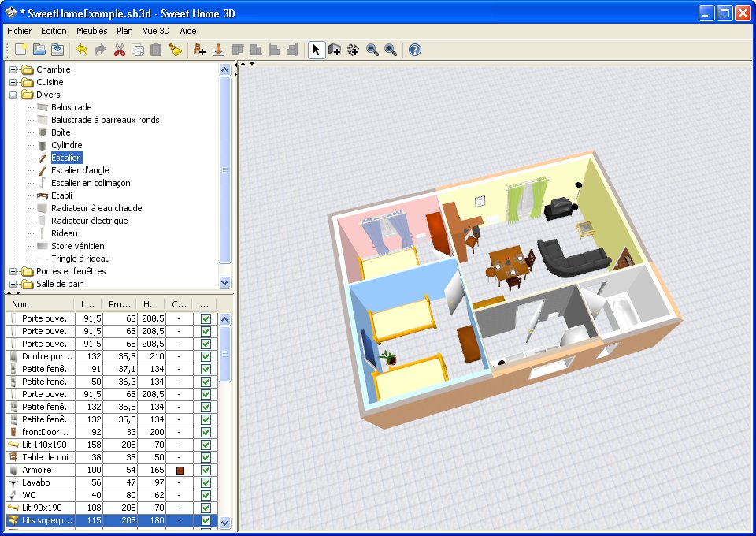Screen dimensions: 756x536
Task: Open the Vue 3D menu
Action: coord(156,31)
